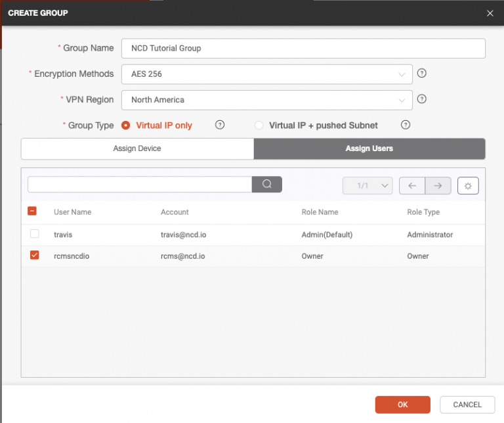
Task: Close the Create Group dialog
Action: pos(490,13)
